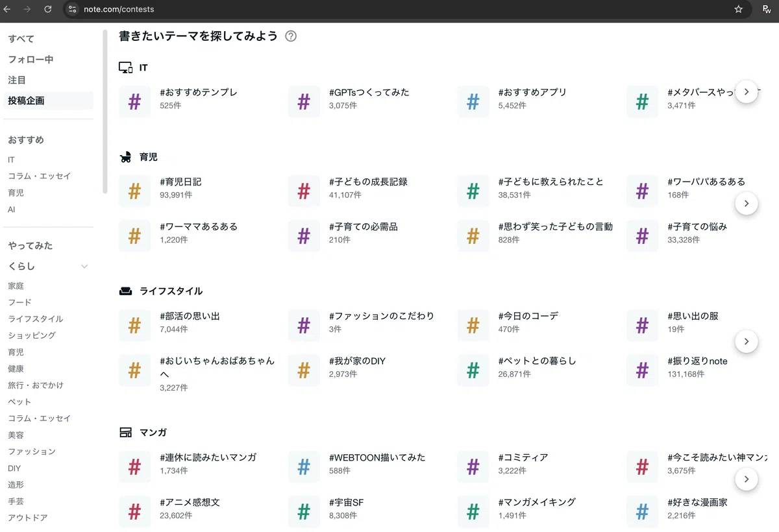Open the #子どもの成長記録 hashtag icon
The image size is (779, 532).
click(304, 191)
